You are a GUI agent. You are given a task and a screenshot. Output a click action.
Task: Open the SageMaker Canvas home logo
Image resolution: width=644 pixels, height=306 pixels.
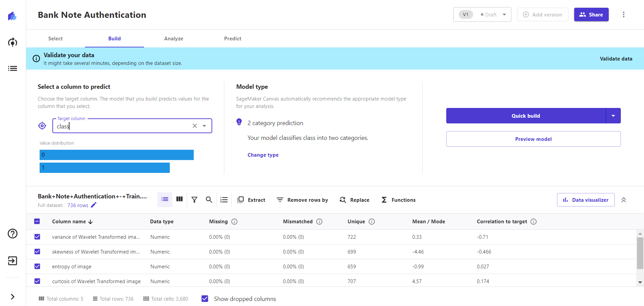click(x=12, y=16)
